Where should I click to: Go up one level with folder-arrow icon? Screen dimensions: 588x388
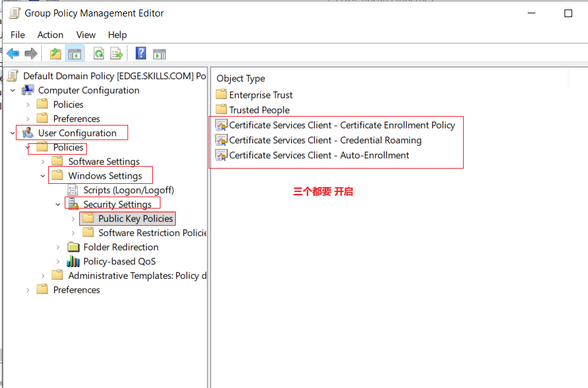tap(55, 54)
